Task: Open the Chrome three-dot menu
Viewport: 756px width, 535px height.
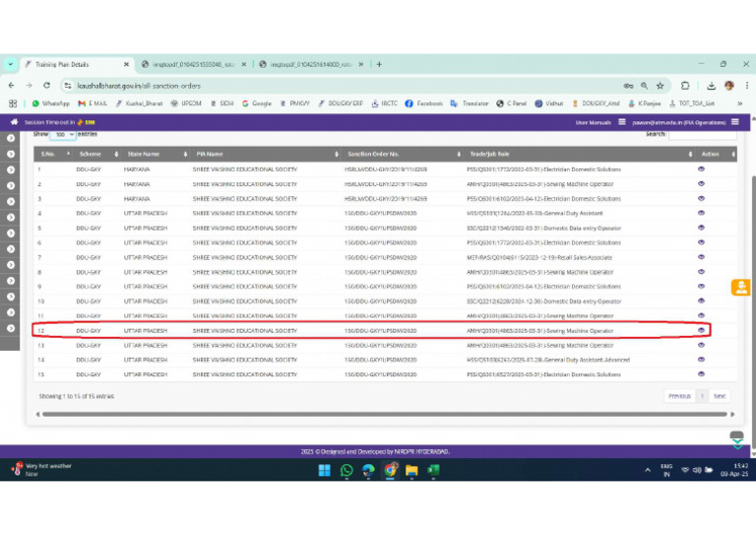Action: click(x=747, y=86)
